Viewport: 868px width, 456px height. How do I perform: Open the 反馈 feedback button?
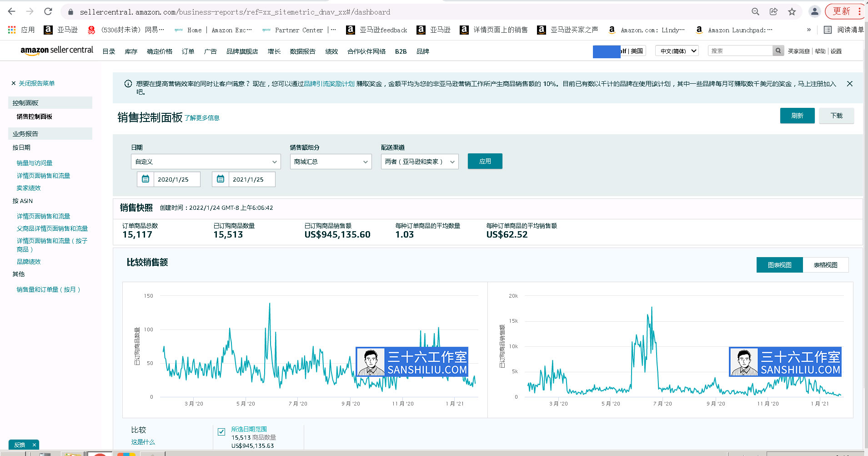[20, 445]
